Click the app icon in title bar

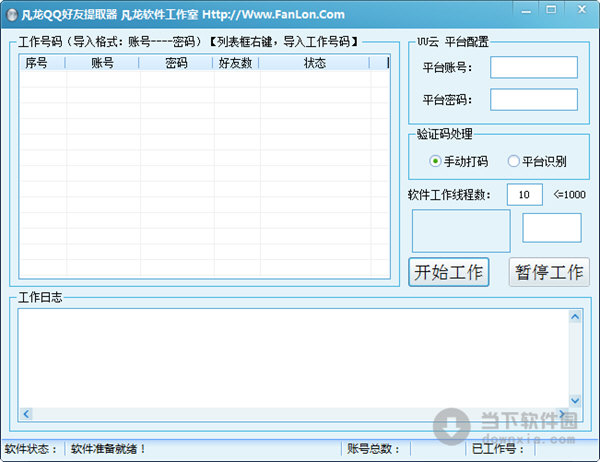tap(12, 15)
